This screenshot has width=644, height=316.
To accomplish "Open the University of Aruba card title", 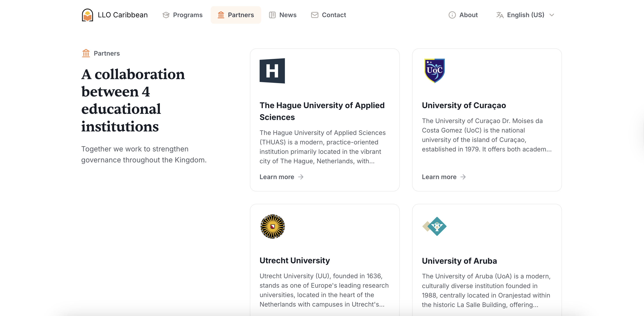I will coord(459,261).
